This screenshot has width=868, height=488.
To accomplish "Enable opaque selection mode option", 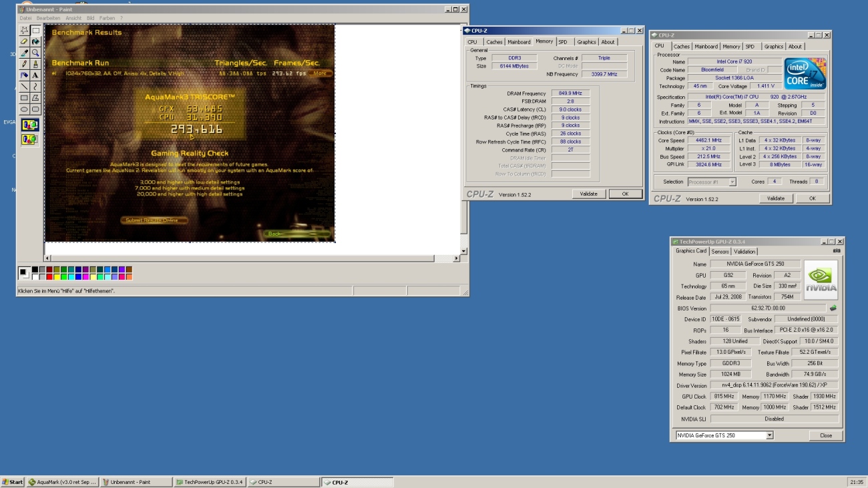I will (30, 125).
